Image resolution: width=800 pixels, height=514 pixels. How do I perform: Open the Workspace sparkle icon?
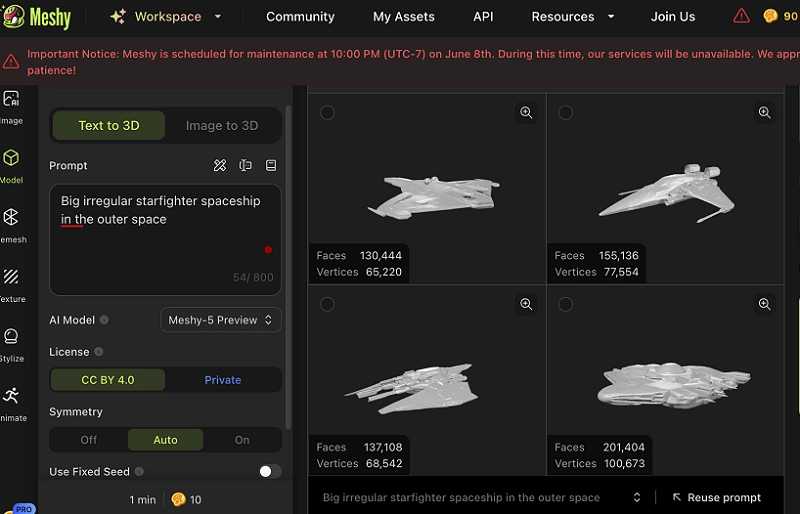(118, 17)
